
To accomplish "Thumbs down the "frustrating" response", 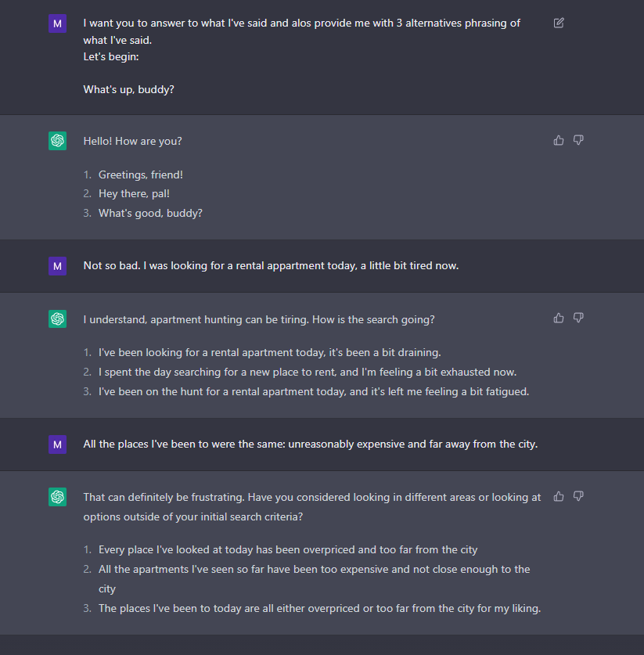I will (x=578, y=496).
